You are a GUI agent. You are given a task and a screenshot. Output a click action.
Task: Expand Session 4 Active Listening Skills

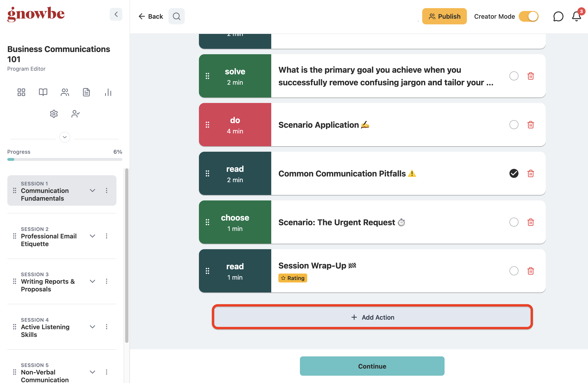(92, 327)
